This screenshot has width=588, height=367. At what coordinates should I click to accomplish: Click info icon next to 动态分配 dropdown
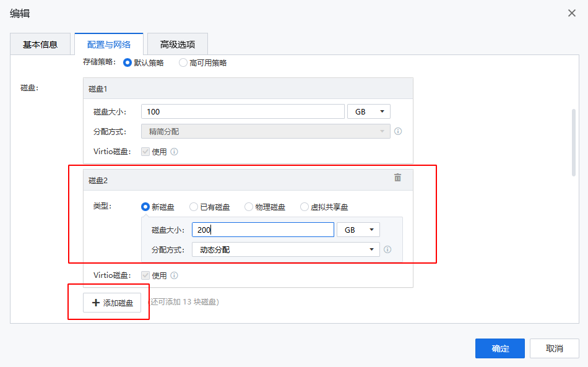tap(387, 249)
